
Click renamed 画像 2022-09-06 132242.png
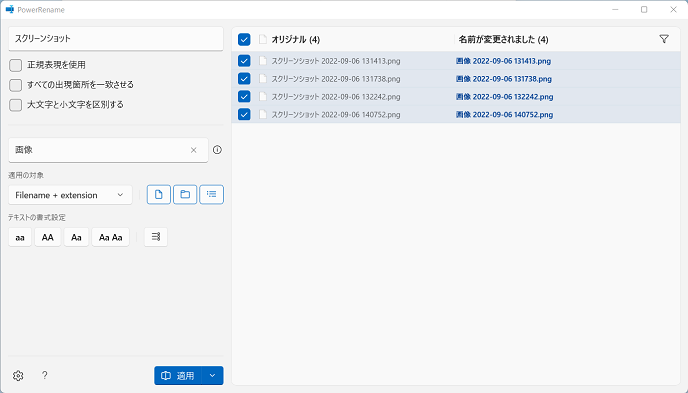(505, 96)
